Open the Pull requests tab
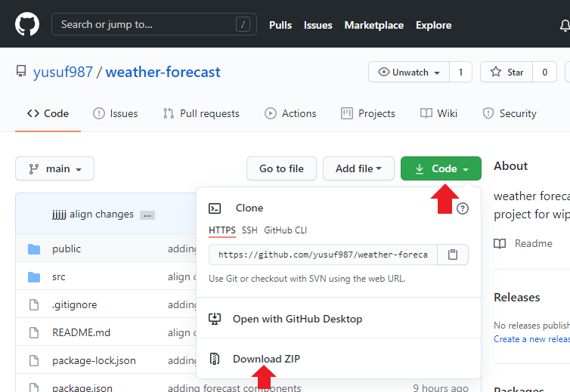Screen dimensions: 570x392 click(201, 114)
